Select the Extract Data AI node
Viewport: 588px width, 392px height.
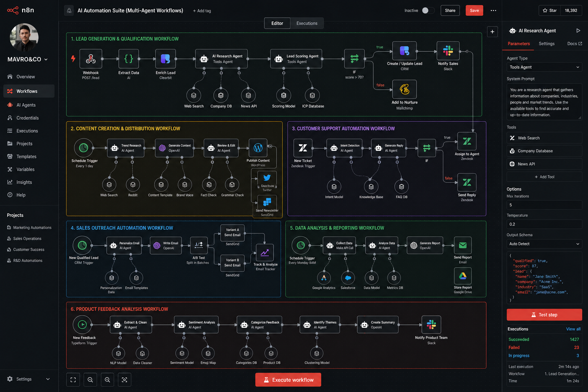[x=129, y=59]
